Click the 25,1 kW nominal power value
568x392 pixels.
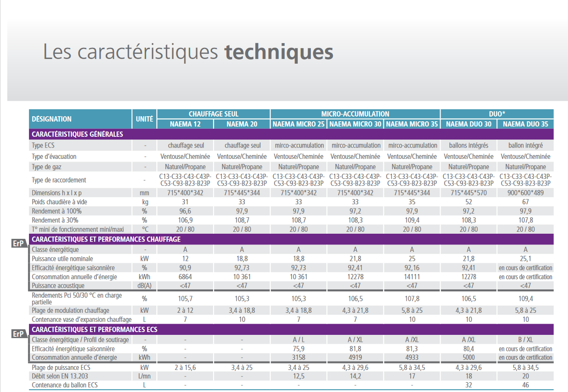(x=525, y=259)
